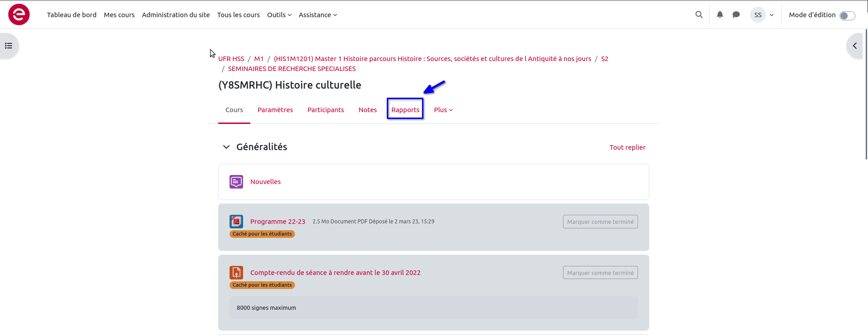Open messaging speech bubble icon

tap(736, 14)
